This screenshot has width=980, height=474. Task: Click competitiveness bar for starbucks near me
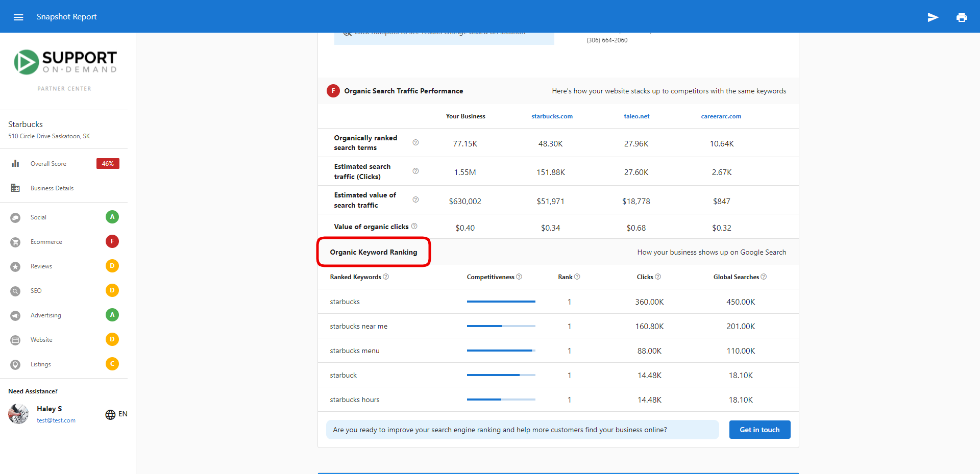coord(501,326)
